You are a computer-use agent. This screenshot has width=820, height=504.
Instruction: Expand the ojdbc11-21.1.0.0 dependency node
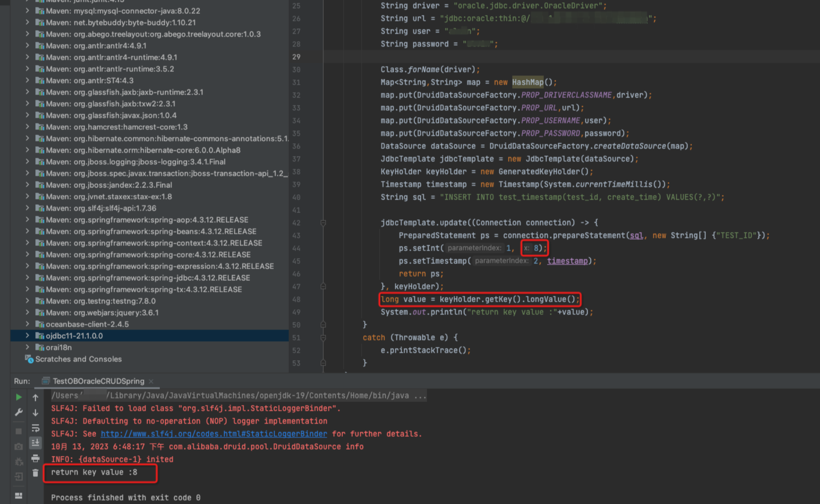click(27, 336)
